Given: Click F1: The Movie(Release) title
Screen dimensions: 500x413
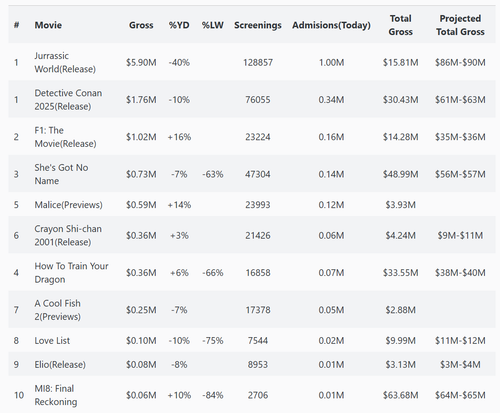Looking at the screenshot, I should tap(65, 137).
